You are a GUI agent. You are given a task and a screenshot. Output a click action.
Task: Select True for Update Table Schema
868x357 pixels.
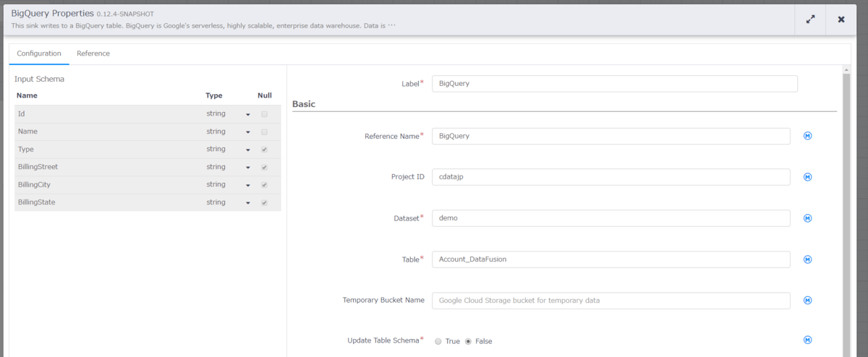click(438, 341)
